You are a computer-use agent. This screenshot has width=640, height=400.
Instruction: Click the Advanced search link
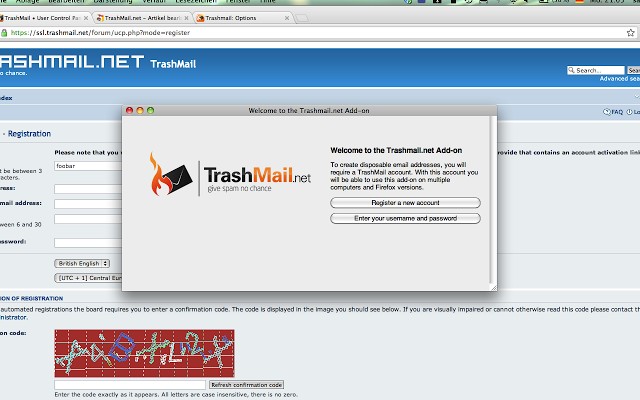[620, 79]
